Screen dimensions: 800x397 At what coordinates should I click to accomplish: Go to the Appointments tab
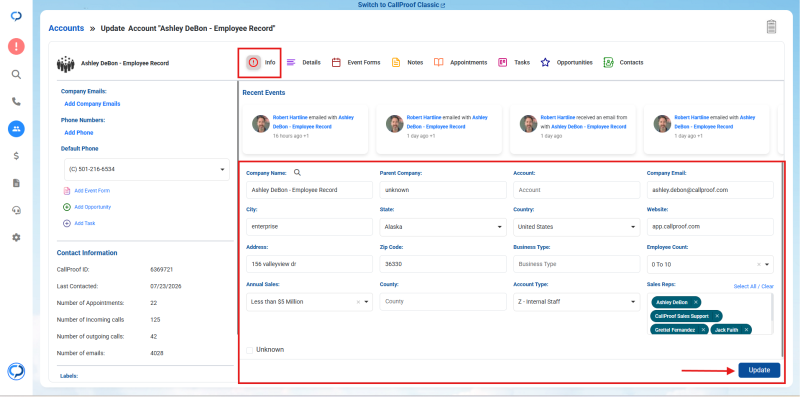[x=460, y=62]
